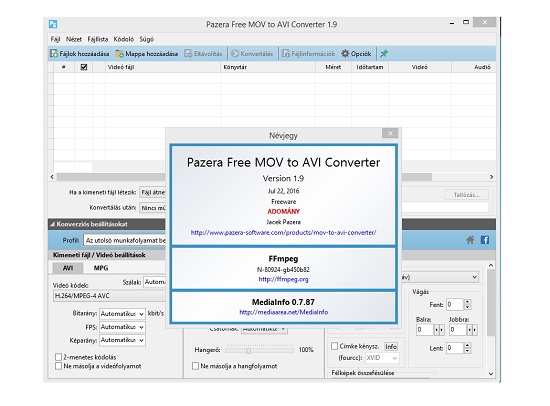
Task: Open the Ha a kimeneti fájl létezik dropdown
Action: [x=153, y=192]
